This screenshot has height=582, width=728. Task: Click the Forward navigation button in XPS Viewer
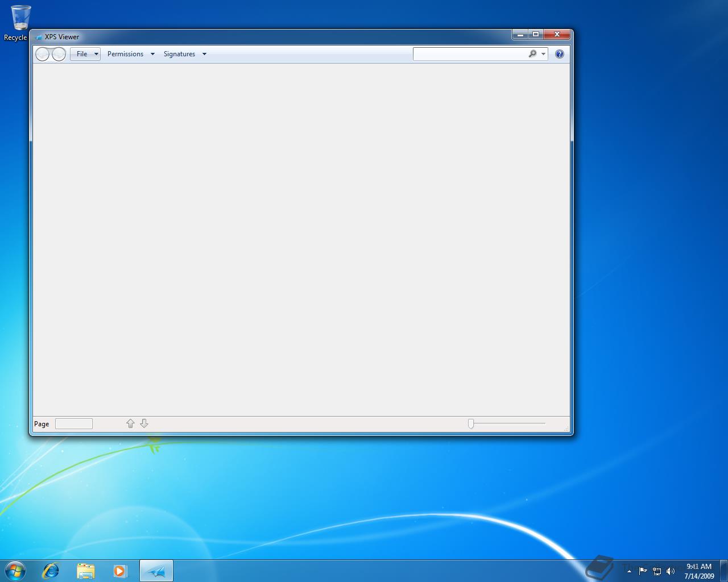59,54
